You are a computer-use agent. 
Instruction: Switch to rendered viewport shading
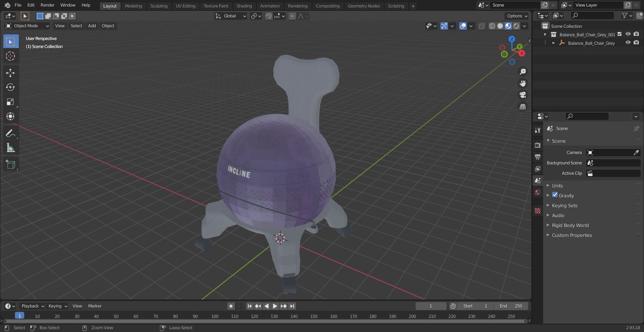click(516, 26)
